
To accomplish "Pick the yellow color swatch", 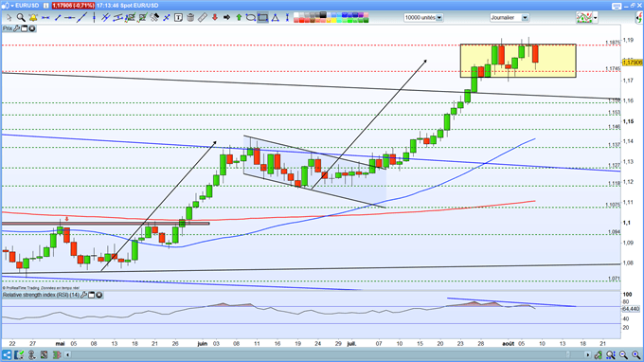I will tap(333, 20).
